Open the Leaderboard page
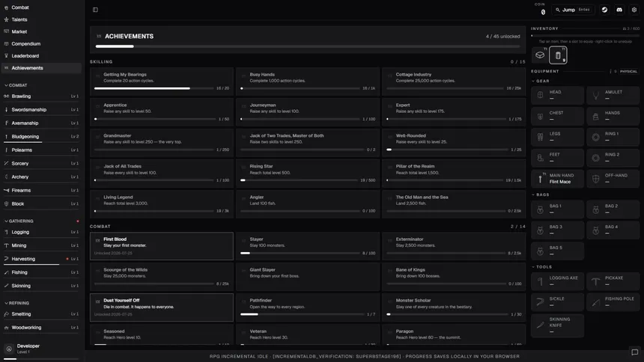The image size is (644, 362). (41, 56)
